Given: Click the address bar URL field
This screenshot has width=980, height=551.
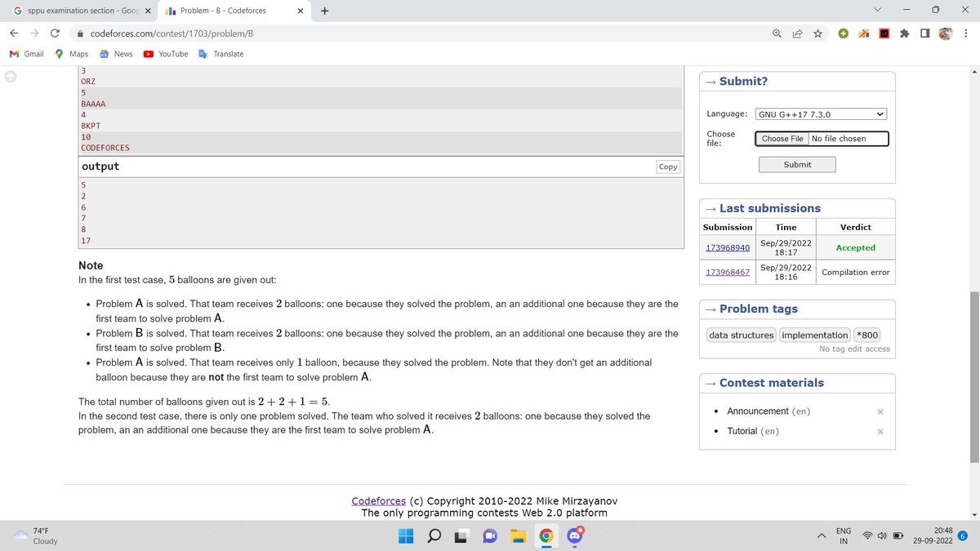Looking at the screenshot, I should pos(425,34).
